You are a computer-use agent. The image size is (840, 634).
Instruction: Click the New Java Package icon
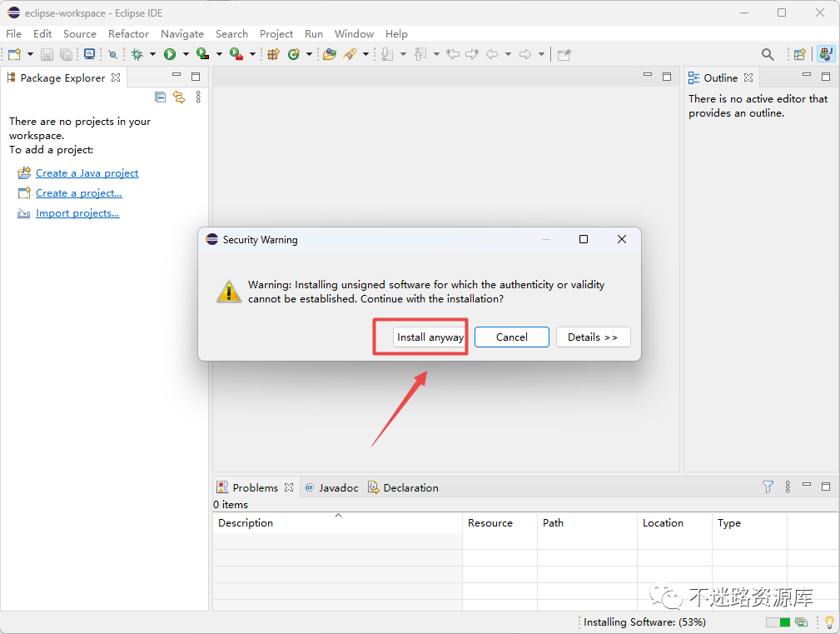pyautogui.click(x=274, y=54)
